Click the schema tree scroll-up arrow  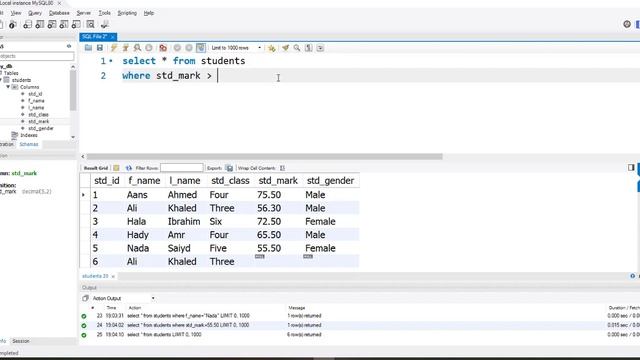coord(73,67)
